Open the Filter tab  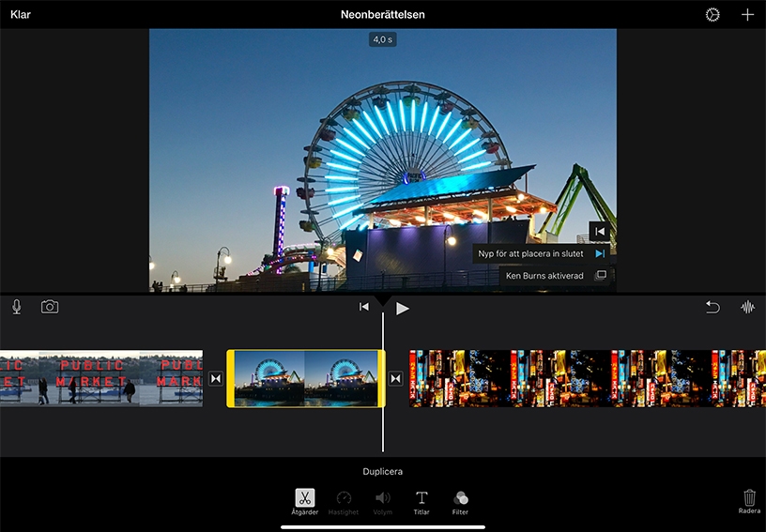[460, 503]
